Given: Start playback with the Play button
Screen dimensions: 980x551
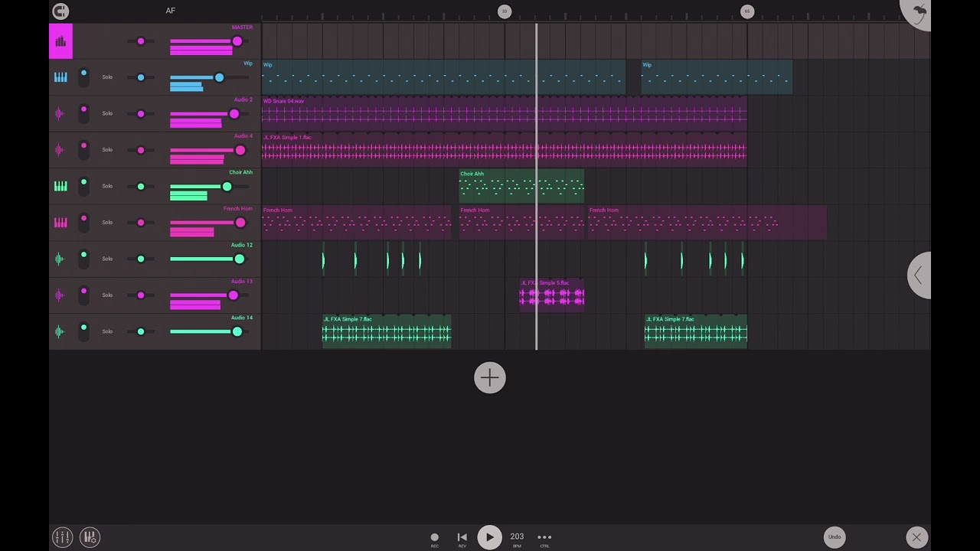Looking at the screenshot, I should tap(489, 537).
